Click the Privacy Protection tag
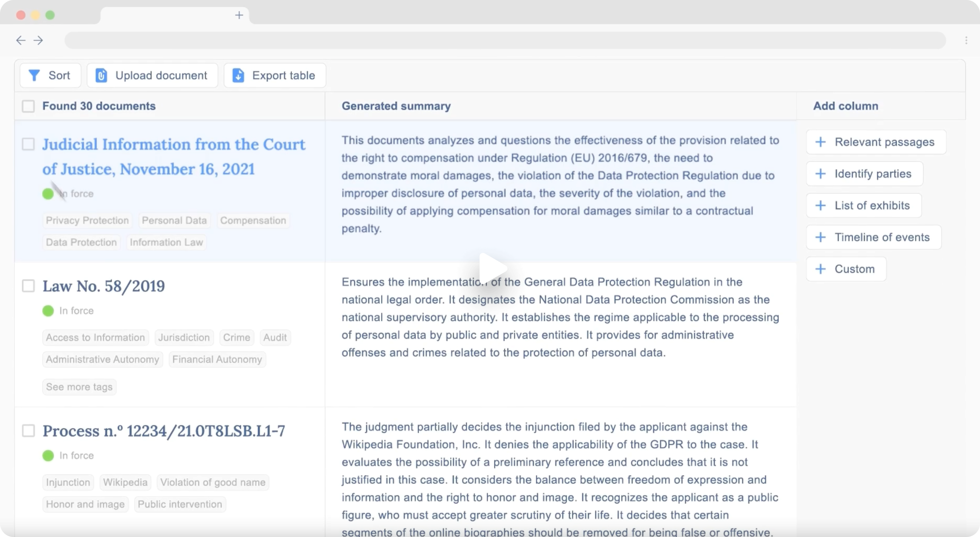 point(87,221)
